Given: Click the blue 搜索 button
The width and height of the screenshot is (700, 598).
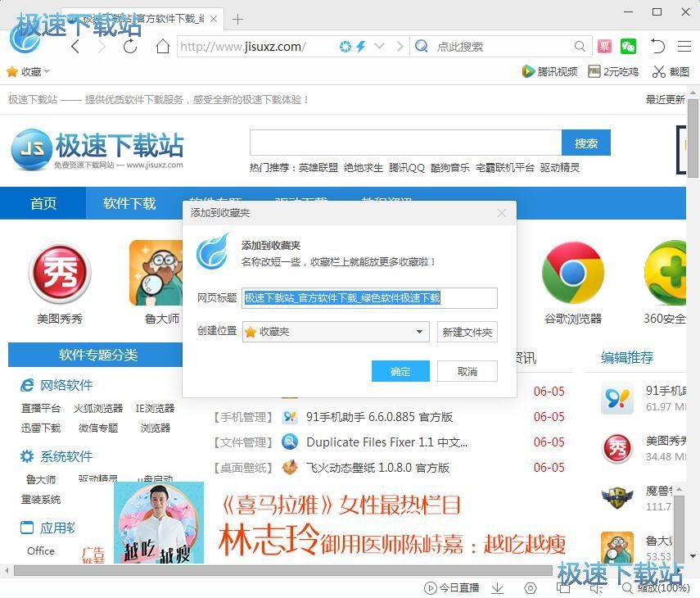Looking at the screenshot, I should tap(585, 143).
